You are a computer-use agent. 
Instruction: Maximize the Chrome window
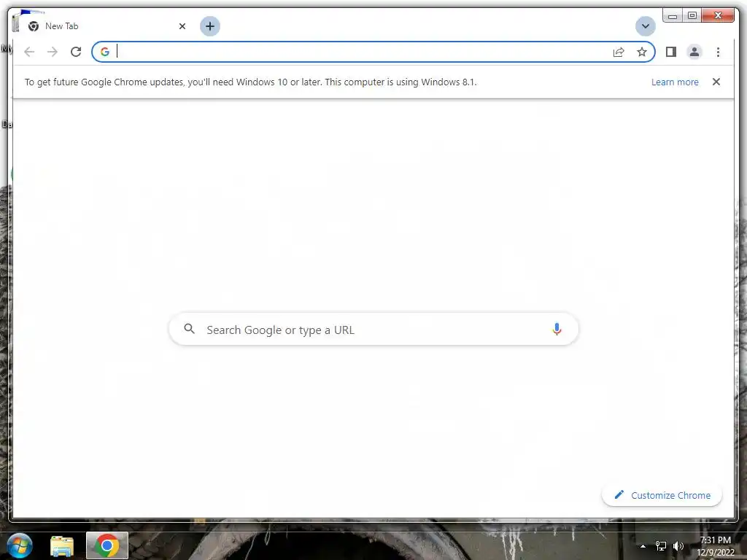click(692, 16)
